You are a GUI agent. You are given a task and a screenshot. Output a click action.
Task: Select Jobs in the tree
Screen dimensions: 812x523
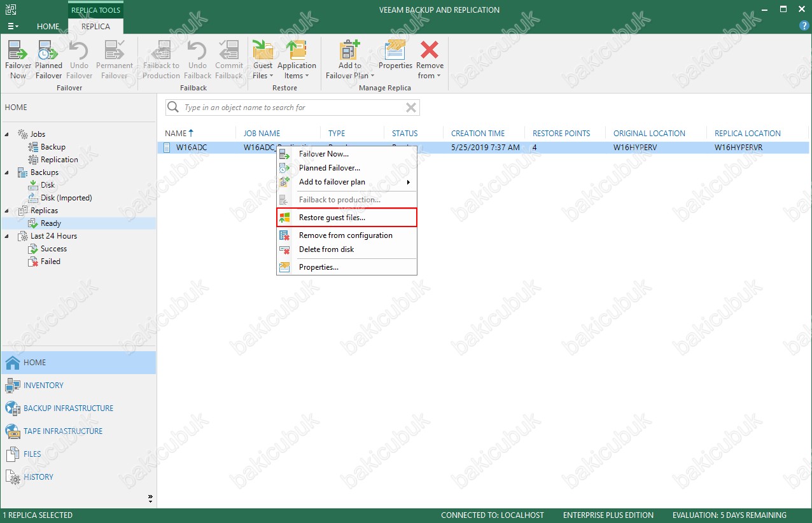point(38,134)
